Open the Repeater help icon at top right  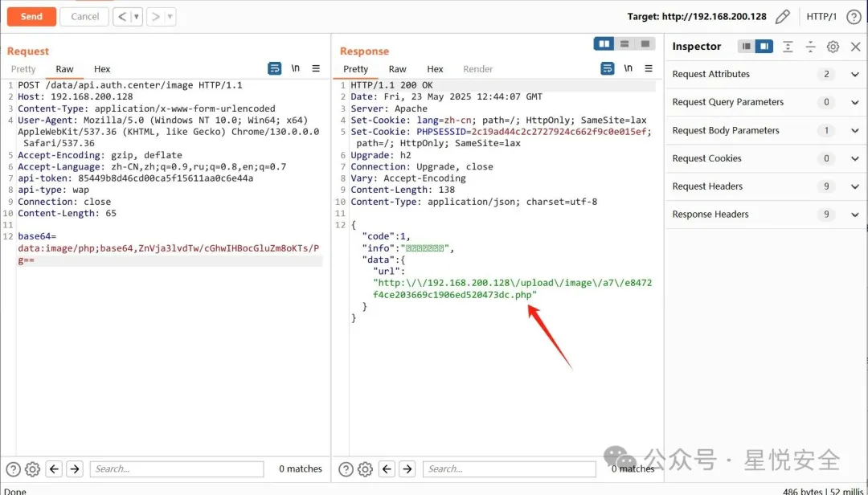(854, 17)
